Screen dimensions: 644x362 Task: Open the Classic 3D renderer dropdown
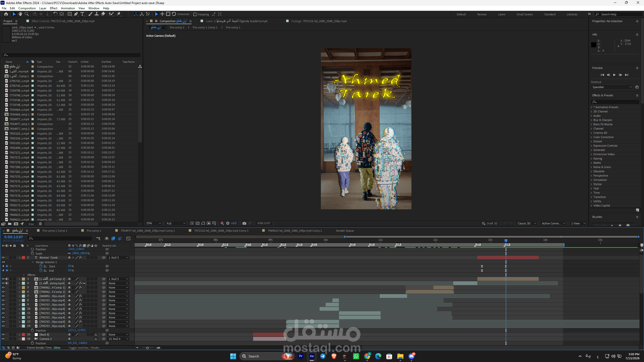click(x=526, y=223)
